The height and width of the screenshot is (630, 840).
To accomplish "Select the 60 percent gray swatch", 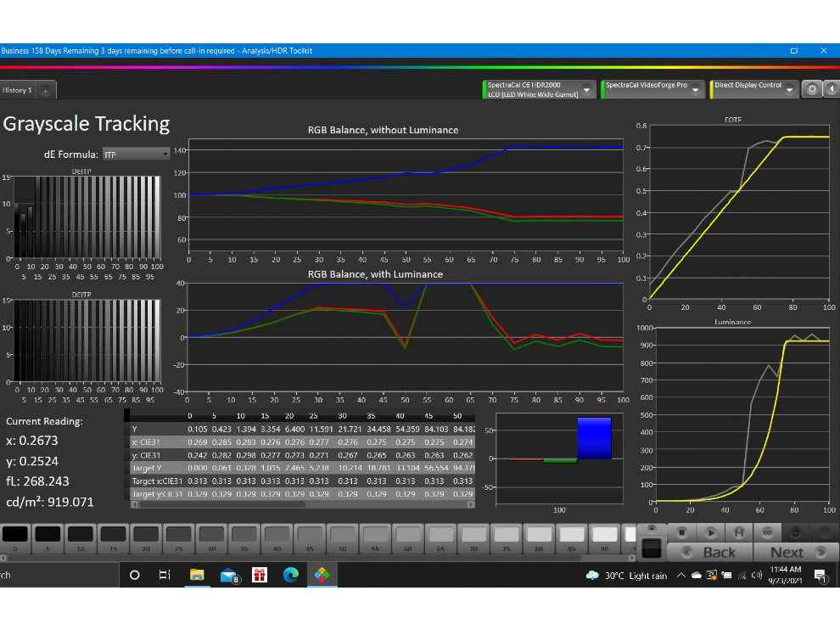I will (x=408, y=537).
